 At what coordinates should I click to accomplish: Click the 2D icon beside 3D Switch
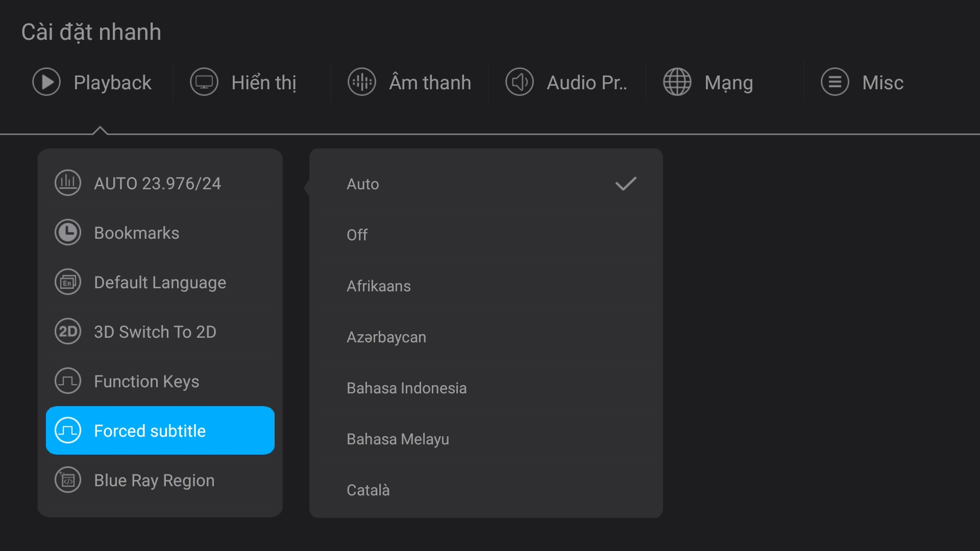[x=68, y=332]
